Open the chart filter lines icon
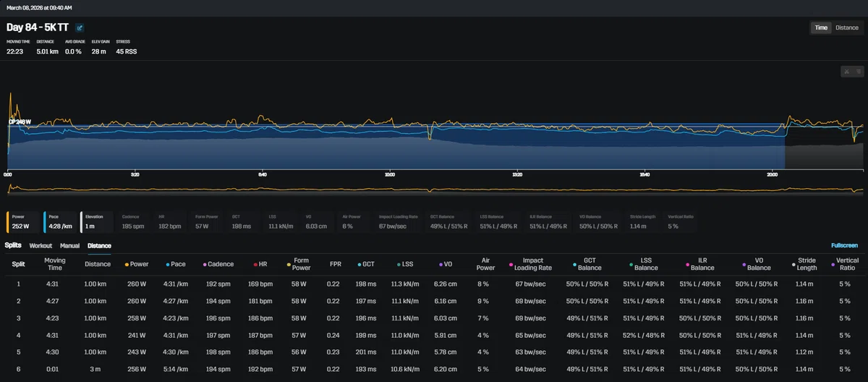The width and height of the screenshot is (868, 382). click(x=858, y=71)
